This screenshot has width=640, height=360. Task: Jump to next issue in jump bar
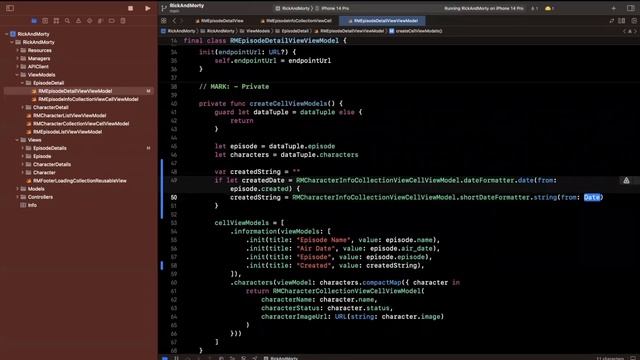point(635,31)
